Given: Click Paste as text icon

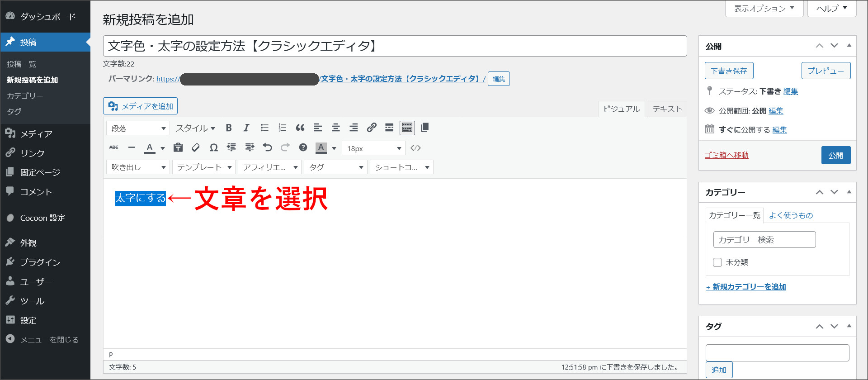Looking at the screenshot, I should [178, 147].
